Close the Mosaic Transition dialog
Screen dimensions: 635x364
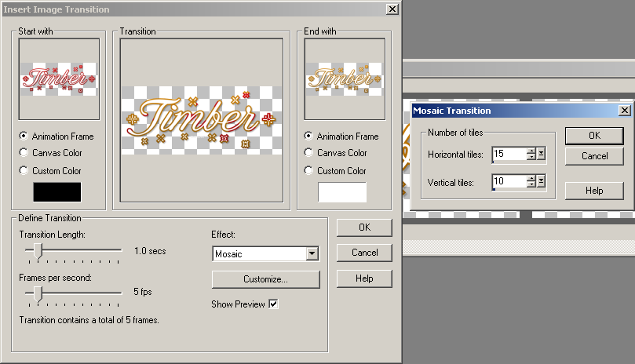(624, 111)
